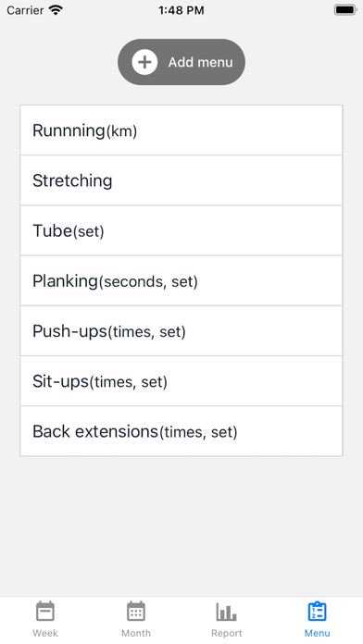
Task: Open Planking(seconds, set) item
Action: pos(181,280)
